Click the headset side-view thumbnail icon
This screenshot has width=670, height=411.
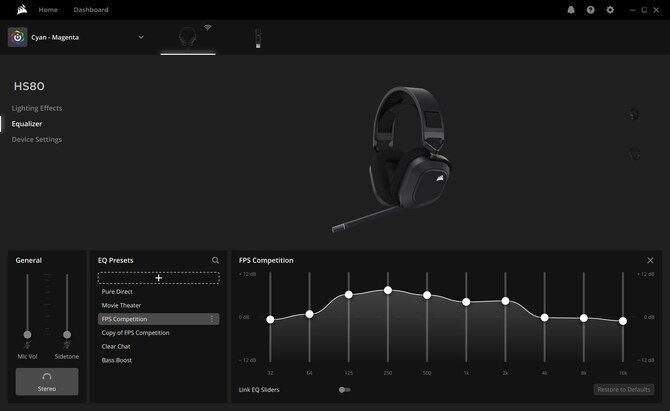pyautogui.click(x=634, y=114)
